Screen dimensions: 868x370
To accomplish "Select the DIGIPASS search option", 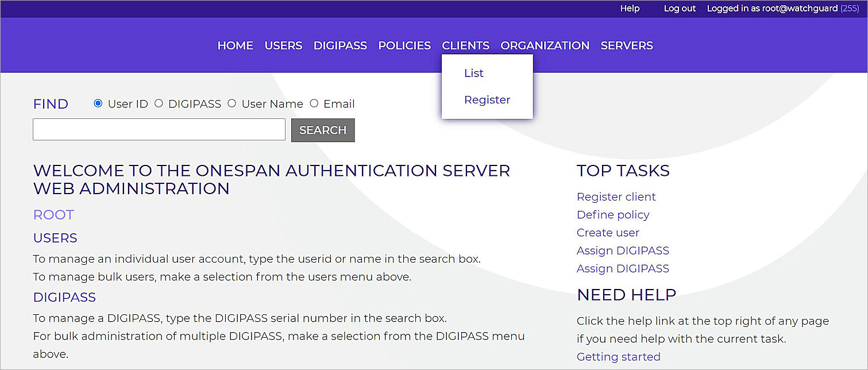I will [x=159, y=103].
